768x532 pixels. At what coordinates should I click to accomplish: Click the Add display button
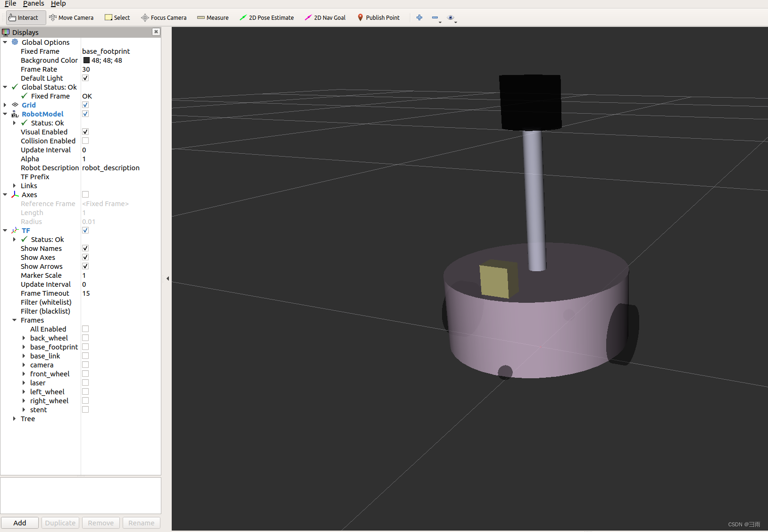(x=20, y=523)
